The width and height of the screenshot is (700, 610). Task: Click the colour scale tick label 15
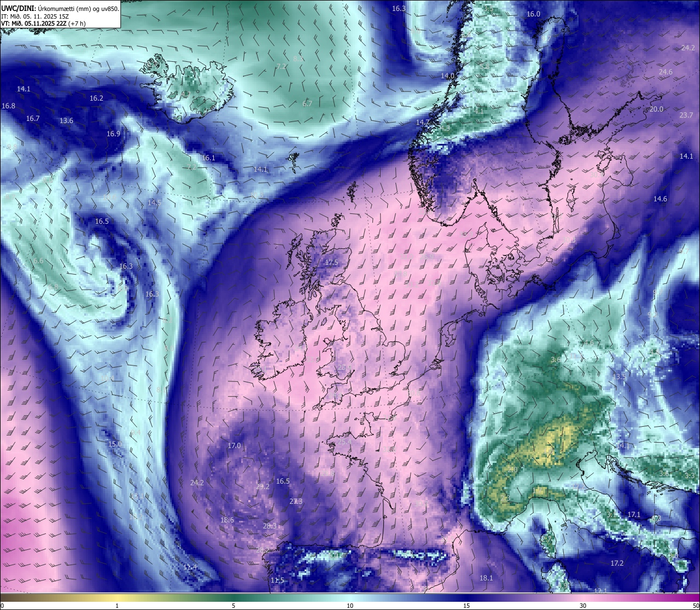pyautogui.click(x=466, y=606)
